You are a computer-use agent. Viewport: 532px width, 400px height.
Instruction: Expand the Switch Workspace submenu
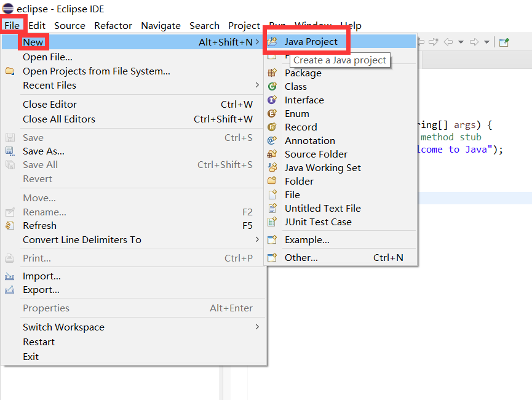(x=257, y=327)
